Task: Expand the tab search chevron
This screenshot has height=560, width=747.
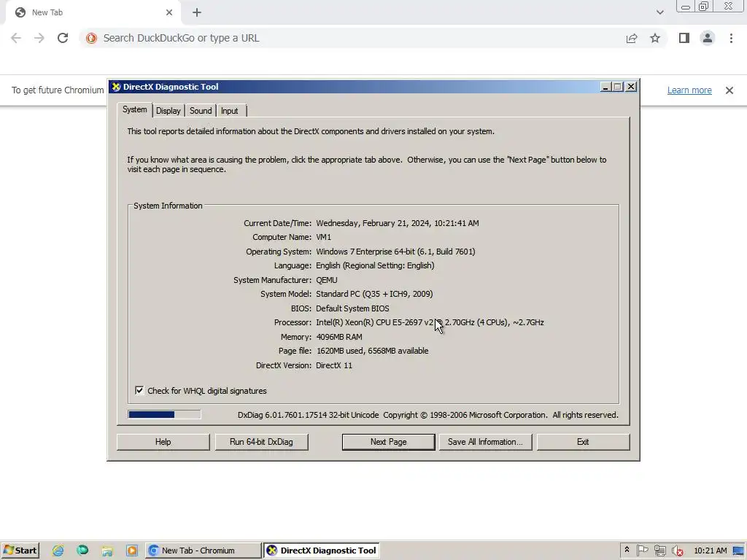Action: pos(659,12)
